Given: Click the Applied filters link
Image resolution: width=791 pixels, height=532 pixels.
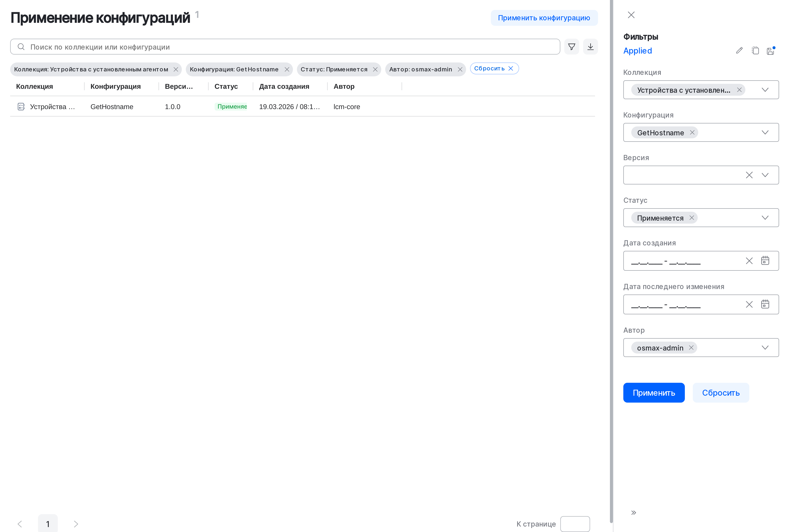Looking at the screenshot, I should 637,50.
